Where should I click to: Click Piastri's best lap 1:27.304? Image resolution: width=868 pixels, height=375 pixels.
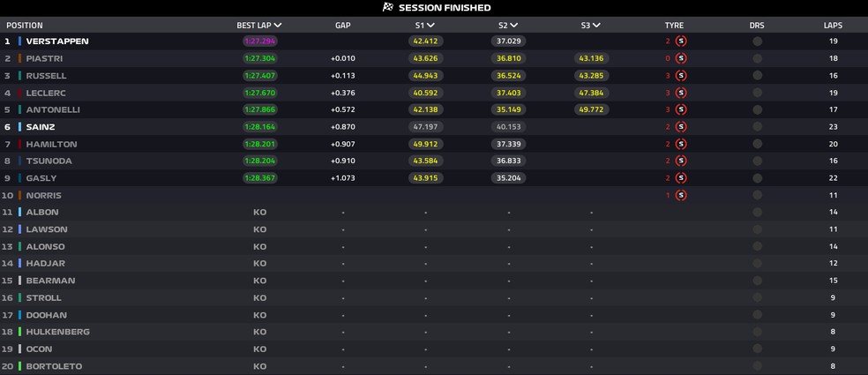click(x=259, y=58)
